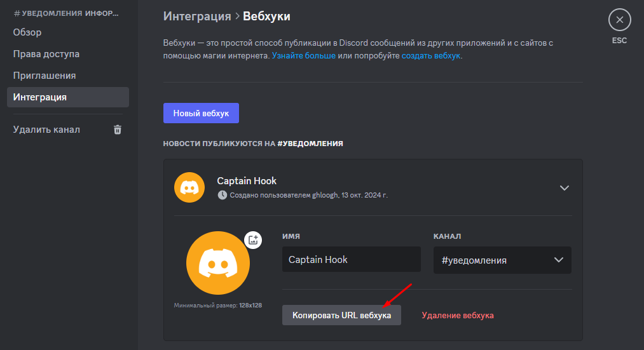Click the large orange webhook avatar
The image size is (644, 350).
217,263
